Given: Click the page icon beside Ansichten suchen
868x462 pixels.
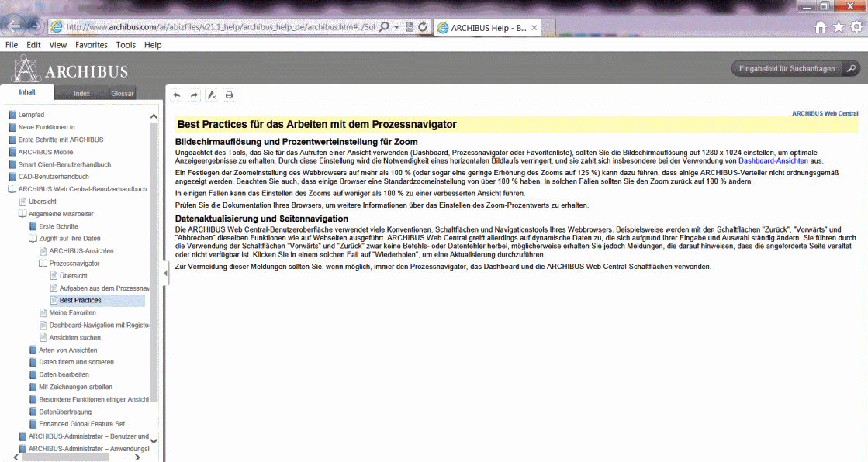Looking at the screenshot, I should (x=43, y=337).
